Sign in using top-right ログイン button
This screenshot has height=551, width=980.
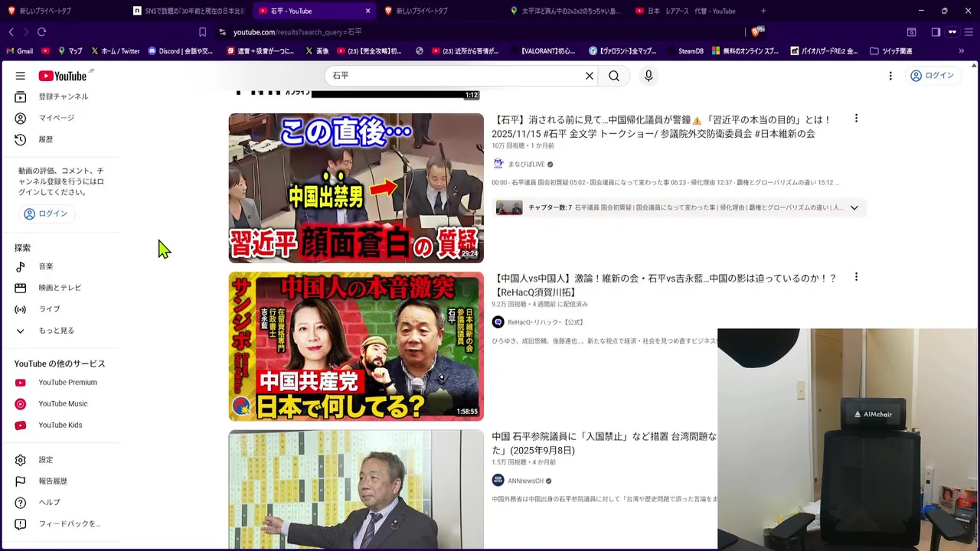coord(932,76)
